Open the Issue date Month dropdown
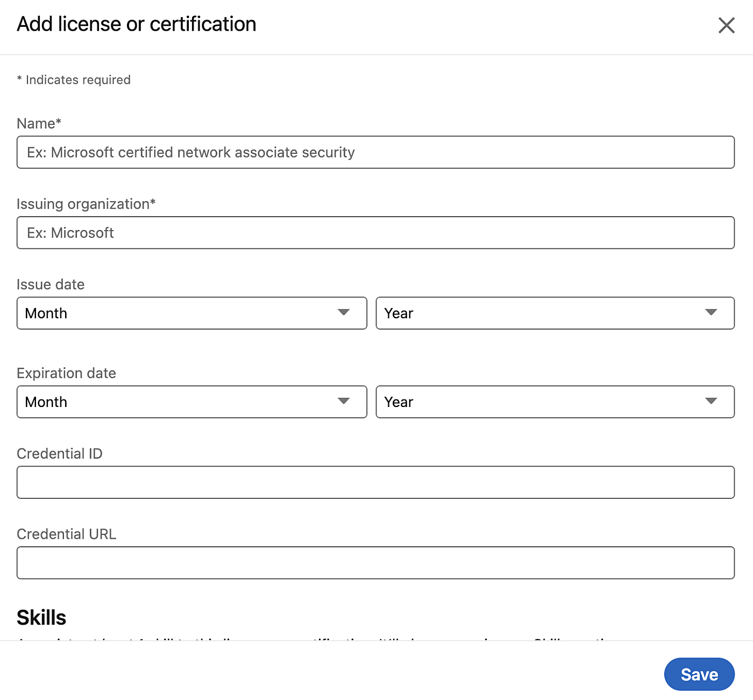This screenshot has width=753, height=700. coord(191,313)
